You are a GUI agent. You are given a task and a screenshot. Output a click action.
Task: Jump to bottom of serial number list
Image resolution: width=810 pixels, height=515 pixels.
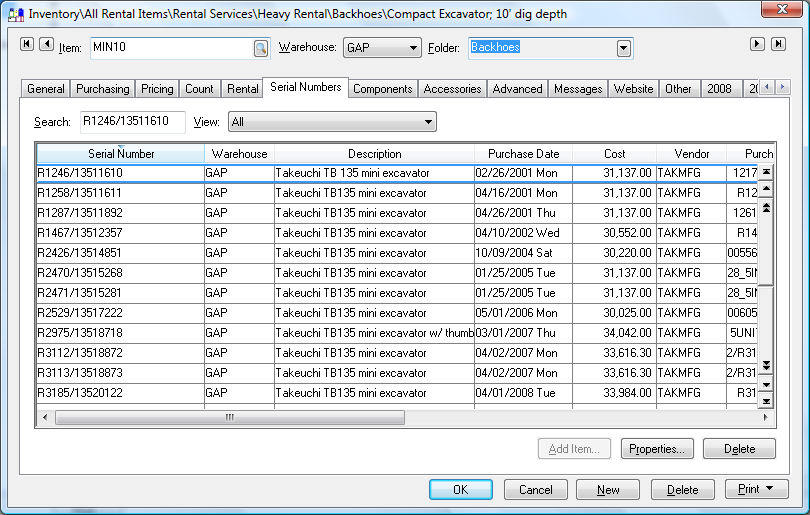click(x=766, y=401)
